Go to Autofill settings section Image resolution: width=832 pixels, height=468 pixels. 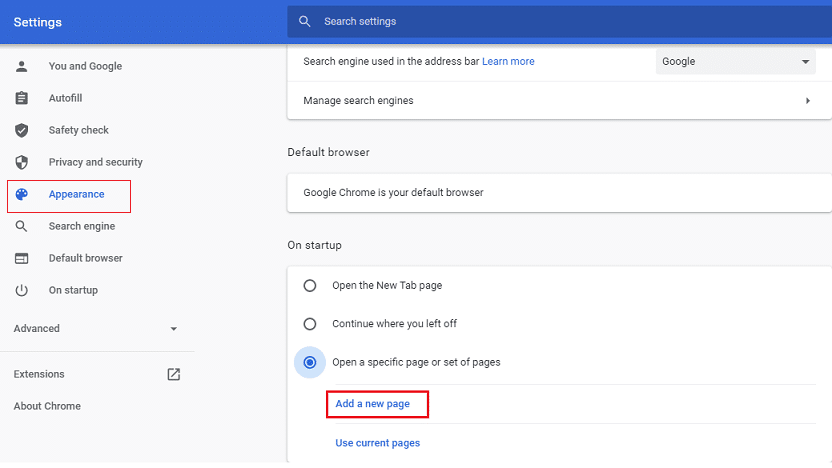(x=65, y=98)
